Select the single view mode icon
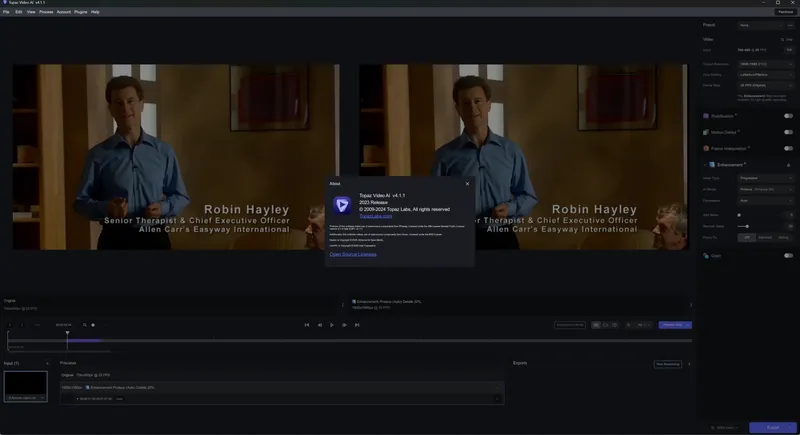 [x=606, y=325]
